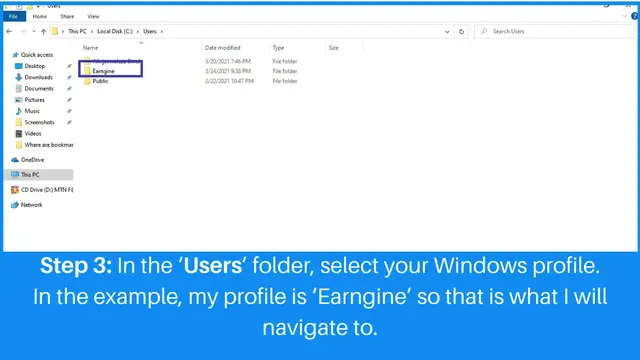Click the This PC monitor icon

coord(15,174)
